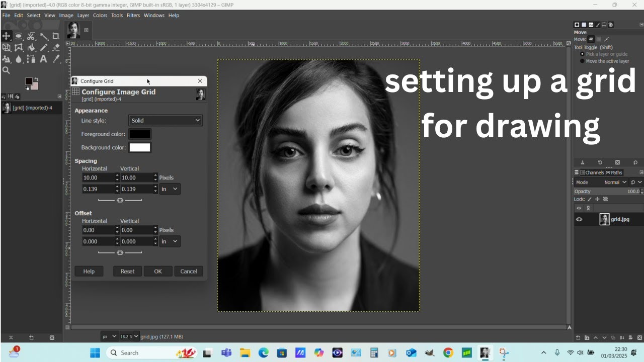This screenshot has height=362, width=644.
Task: Select the Zoom magnifier tool
Action: [6, 70]
